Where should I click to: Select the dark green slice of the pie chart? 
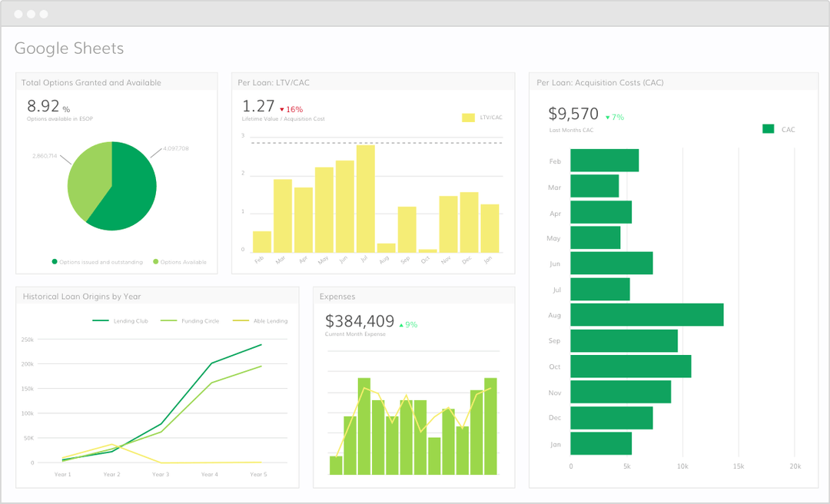tap(134, 184)
